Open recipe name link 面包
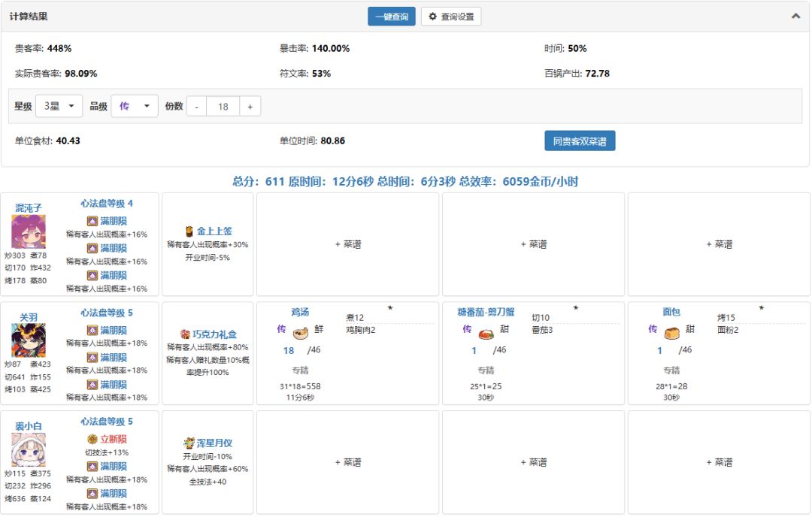This screenshot has width=812, height=517. click(x=671, y=312)
